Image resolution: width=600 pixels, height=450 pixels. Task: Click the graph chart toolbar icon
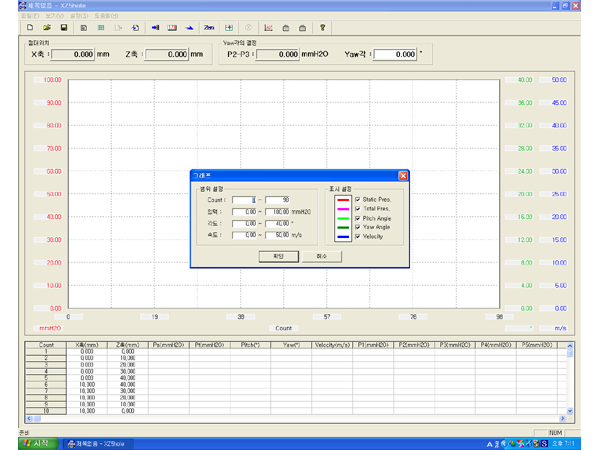coord(268,27)
